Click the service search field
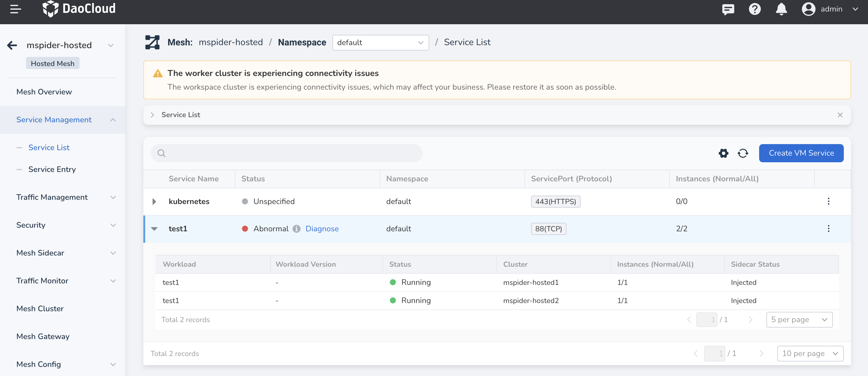 click(286, 153)
